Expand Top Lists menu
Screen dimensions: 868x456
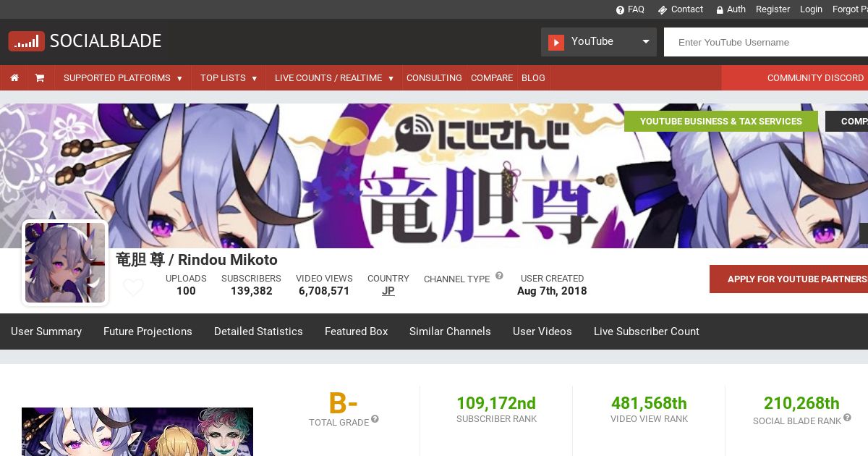[x=229, y=77]
